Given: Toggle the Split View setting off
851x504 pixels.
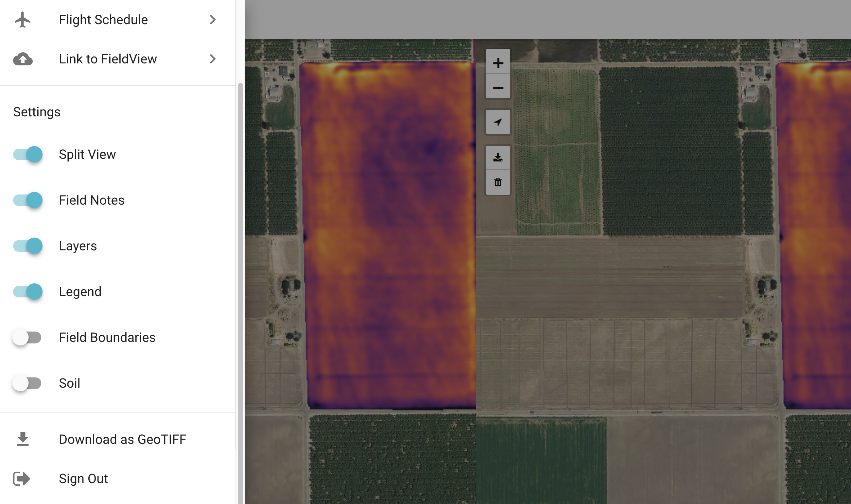Looking at the screenshot, I should 27,154.
